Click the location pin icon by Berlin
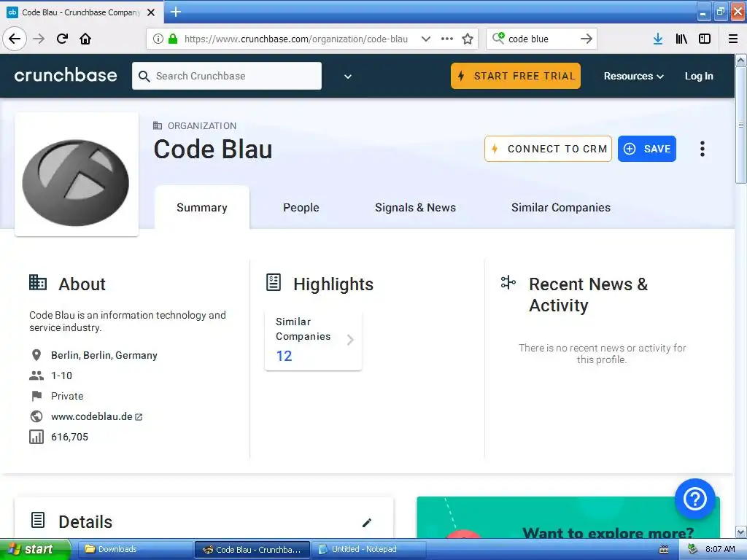This screenshot has height=560, width=747. tap(36, 355)
